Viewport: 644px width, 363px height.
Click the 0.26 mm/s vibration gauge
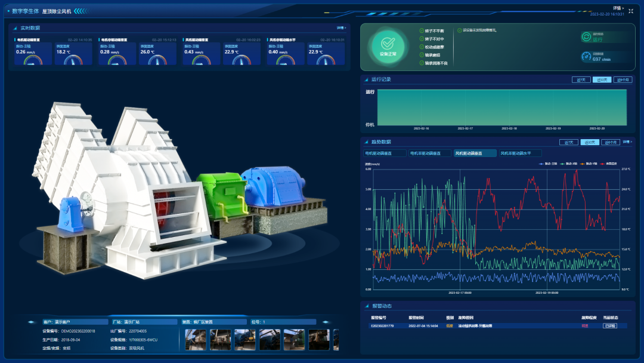click(32, 60)
